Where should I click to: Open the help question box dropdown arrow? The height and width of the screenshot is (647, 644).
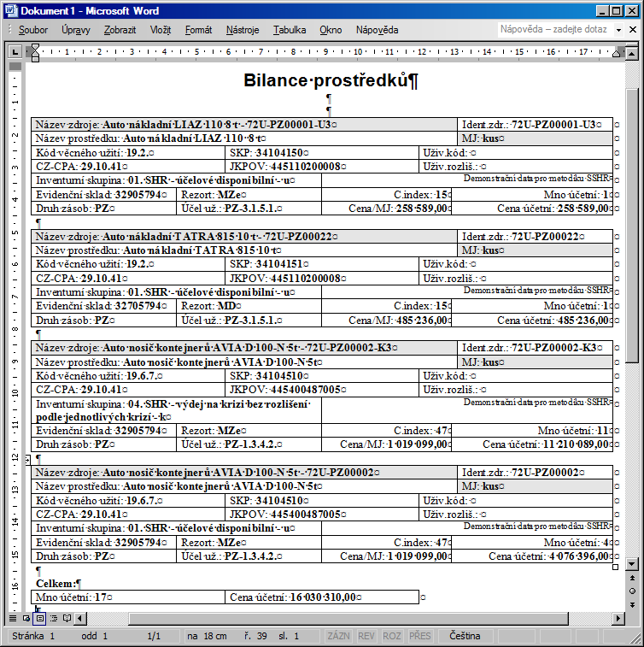[x=618, y=30]
